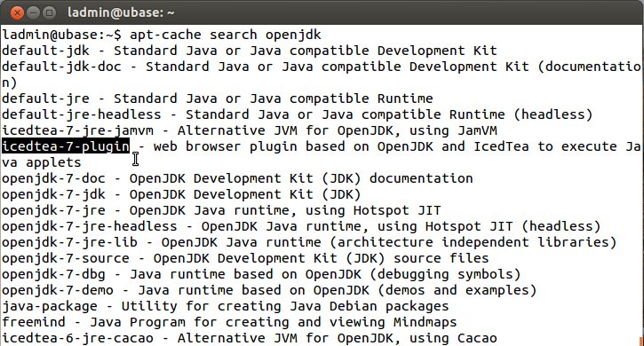Click the 'icedtea-7-jre-jamvm' package name
Viewport: 644px width, 346px height.
click(77, 131)
